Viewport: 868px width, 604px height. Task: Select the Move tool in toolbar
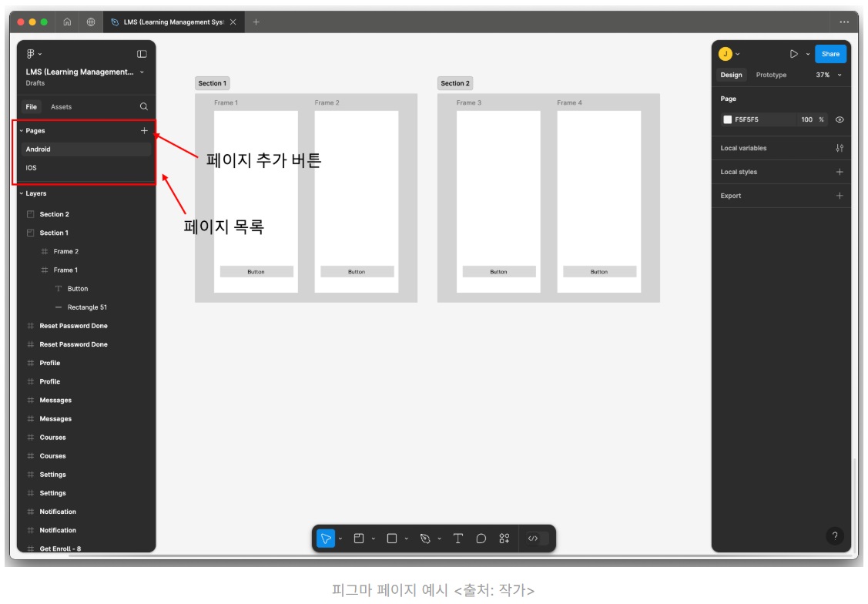pyautogui.click(x=326, y=538)
